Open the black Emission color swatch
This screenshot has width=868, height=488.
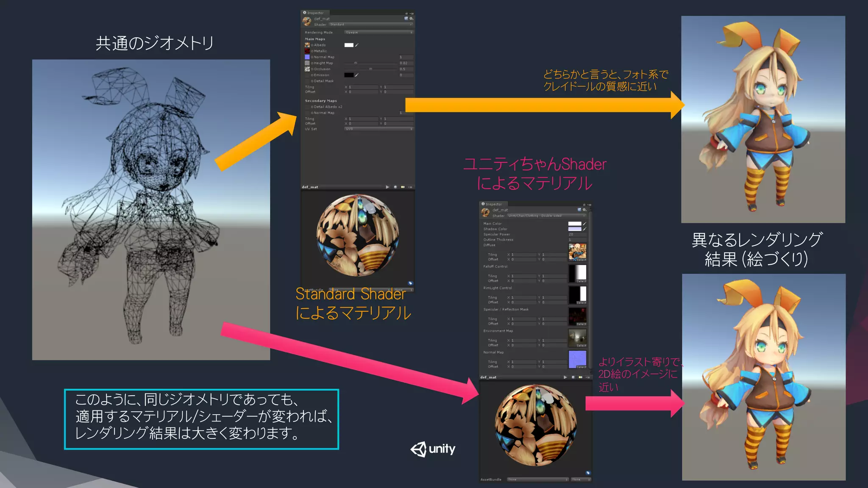[x=349, y=75]
